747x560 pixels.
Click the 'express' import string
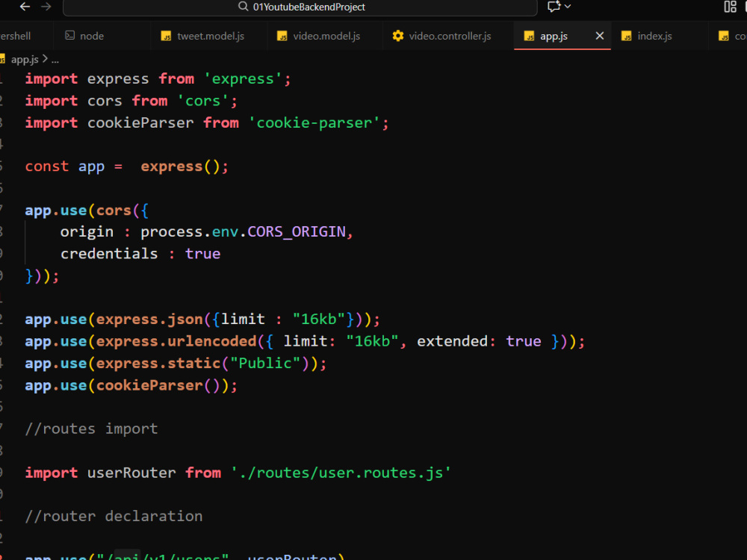coord(244,78)
